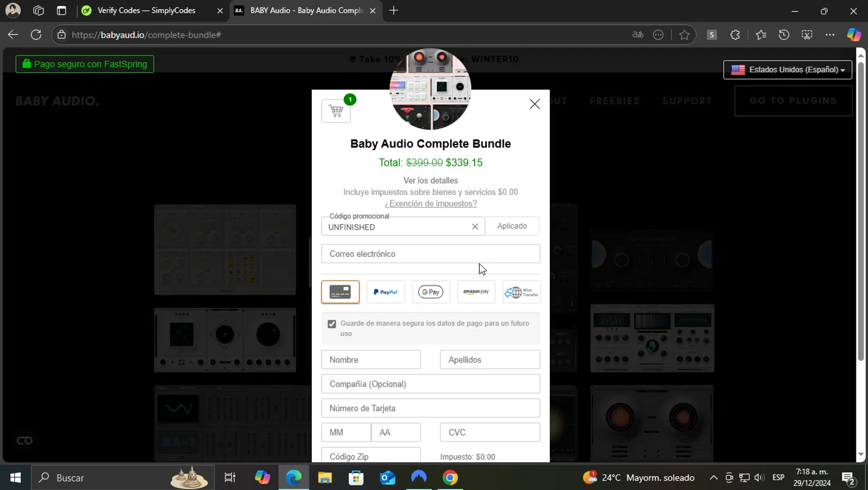
Task: Go back to previous page
Action: [13, 35]
